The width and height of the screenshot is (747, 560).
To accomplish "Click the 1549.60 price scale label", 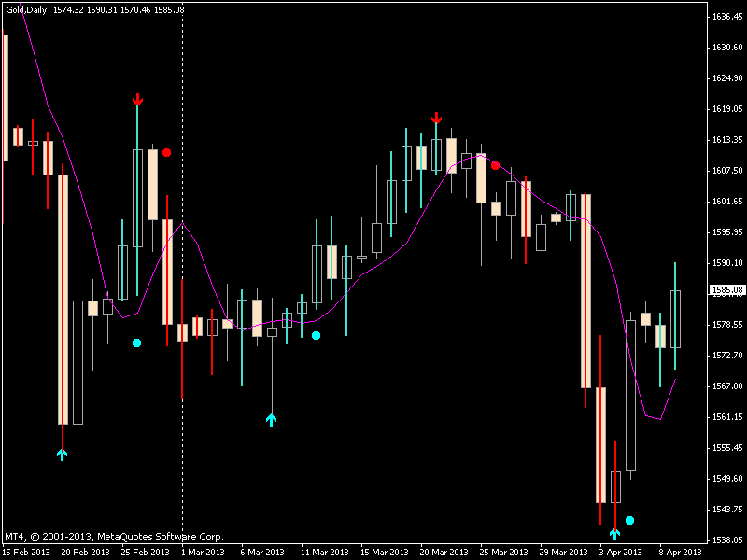I will click(727, 479).
